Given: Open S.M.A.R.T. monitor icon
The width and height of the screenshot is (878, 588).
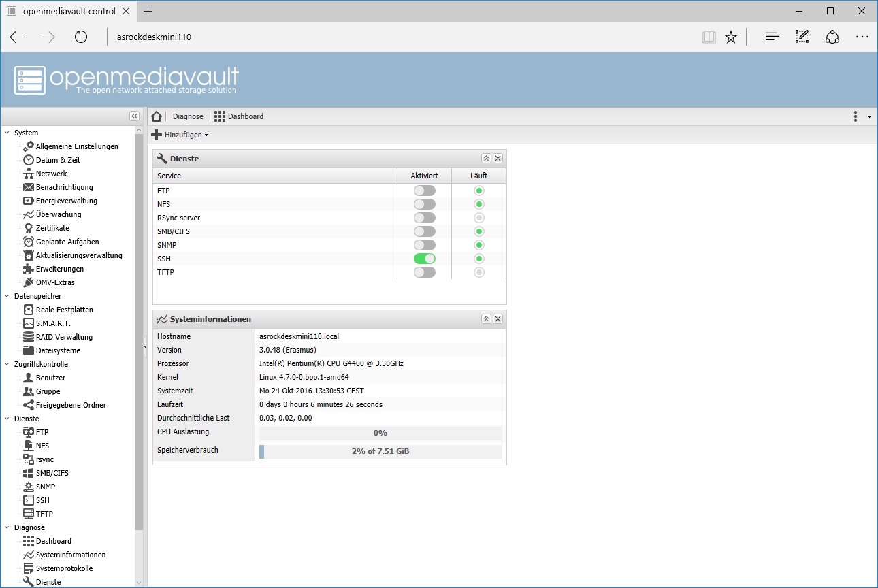Looking at the screenshot, I should point(29,323).
